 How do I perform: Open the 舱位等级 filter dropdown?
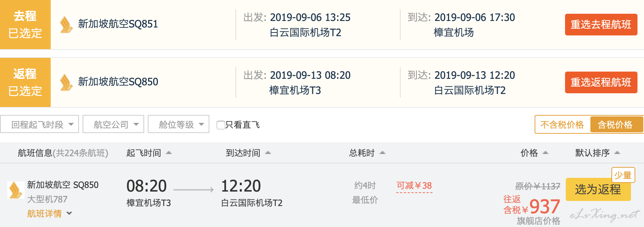179,124
